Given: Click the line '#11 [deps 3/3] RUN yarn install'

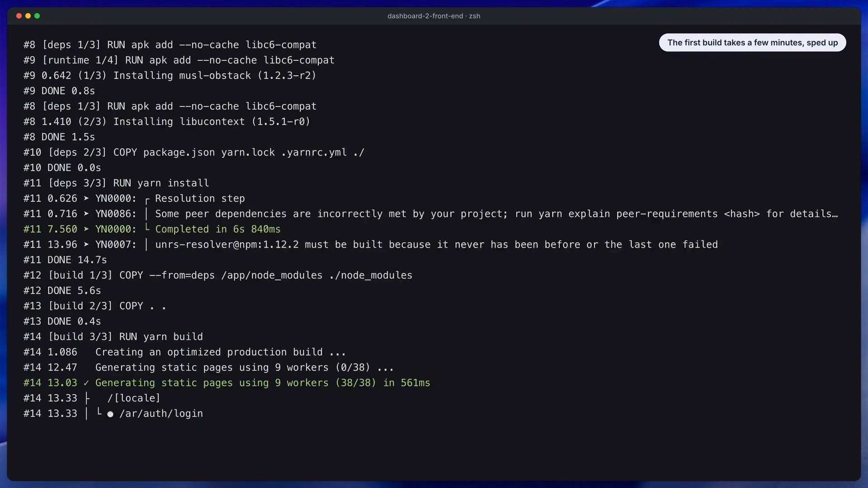Looking at the screenshot, I should coord(116,183).
